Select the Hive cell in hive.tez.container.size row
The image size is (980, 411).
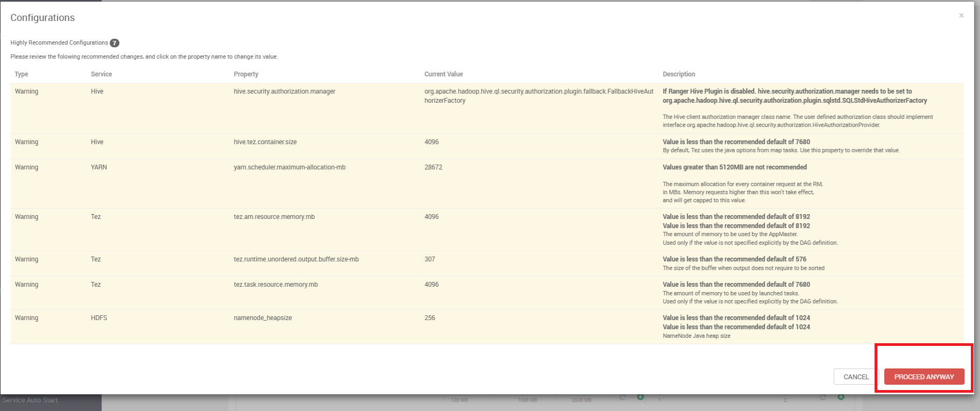(x=97, y=142)
